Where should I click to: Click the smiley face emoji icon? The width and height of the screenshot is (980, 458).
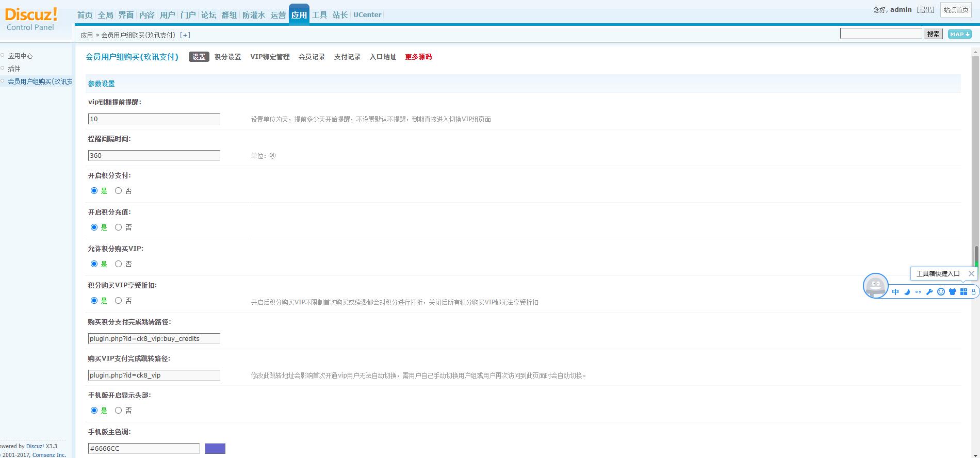(941, 292)
